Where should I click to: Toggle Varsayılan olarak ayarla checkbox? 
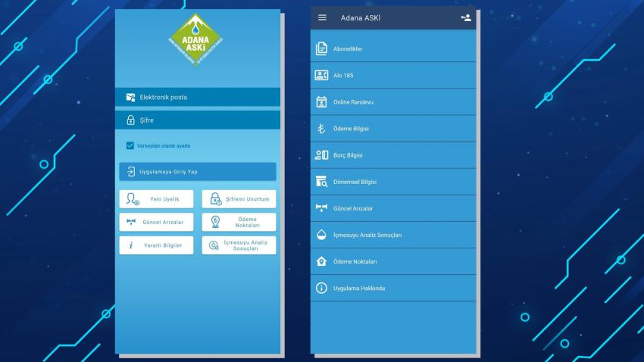130,145
